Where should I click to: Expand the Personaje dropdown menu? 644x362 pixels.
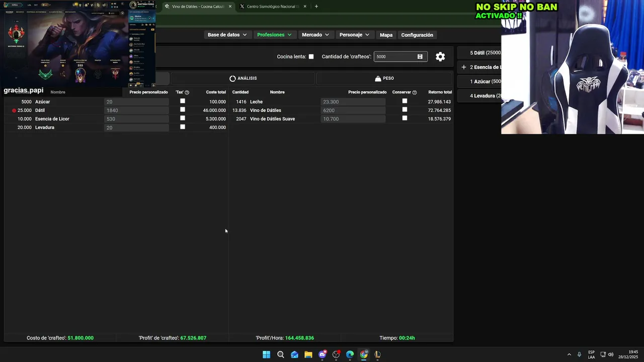coord(354,35)
